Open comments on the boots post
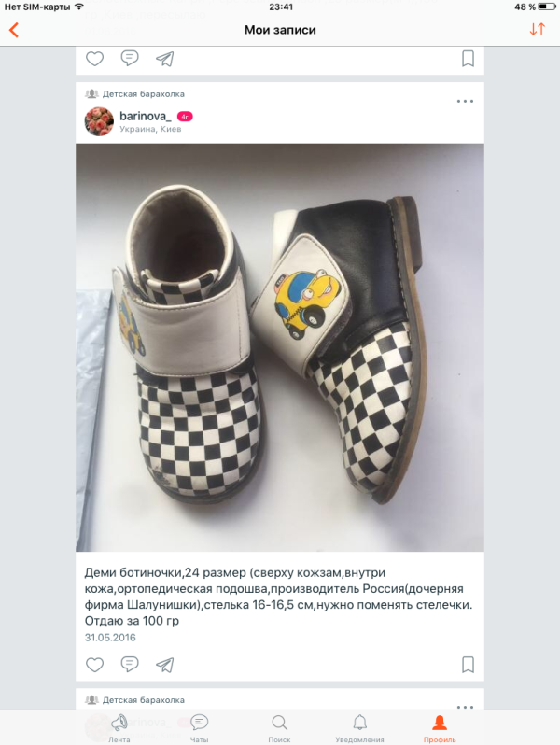The width and height of the screenshot is (560, 745). click(130, 664)
